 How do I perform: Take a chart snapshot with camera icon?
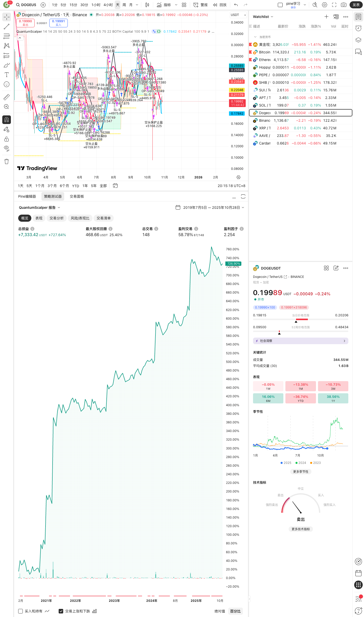point(344,5)
